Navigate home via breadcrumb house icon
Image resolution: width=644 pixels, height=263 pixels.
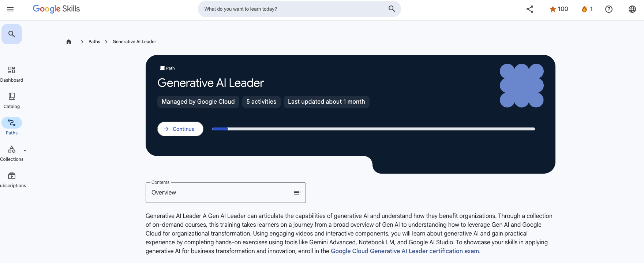(69, 41)
